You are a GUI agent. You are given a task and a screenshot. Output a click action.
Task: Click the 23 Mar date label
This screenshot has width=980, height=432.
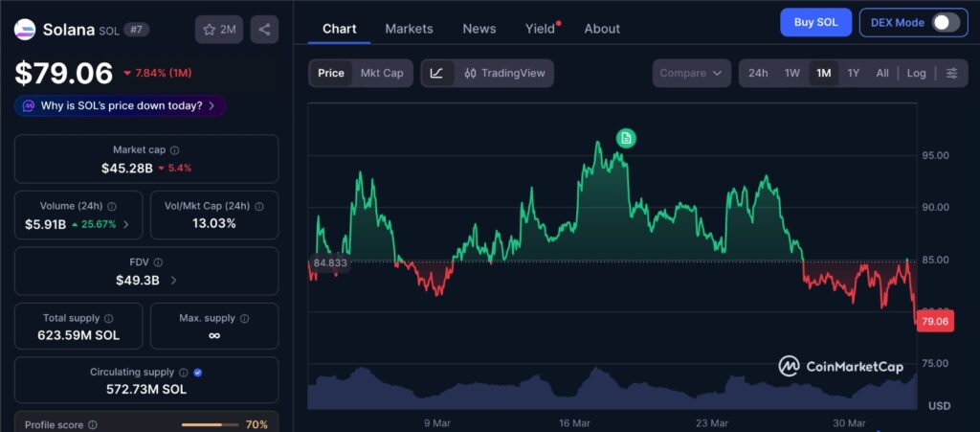tap(711, 423)
